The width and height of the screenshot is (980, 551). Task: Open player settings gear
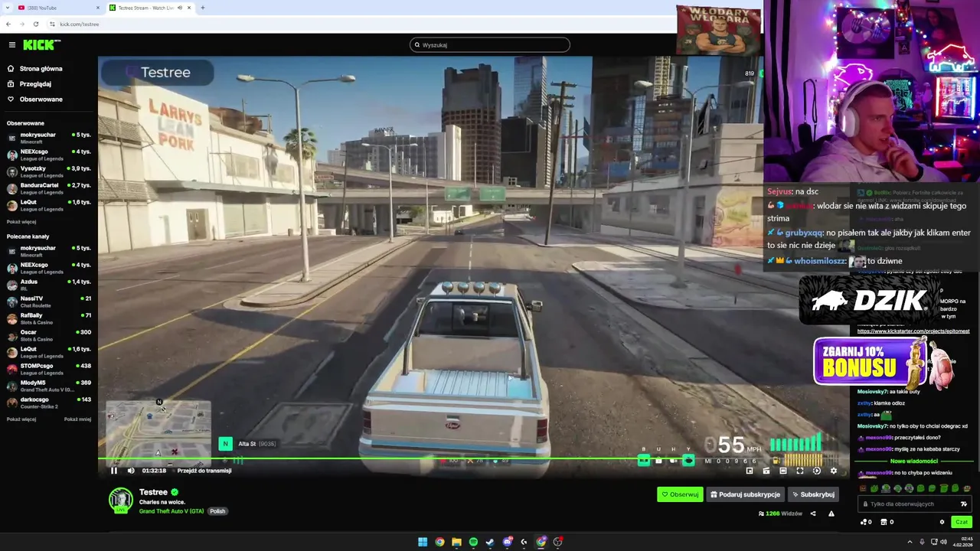(x=834, y=471)
